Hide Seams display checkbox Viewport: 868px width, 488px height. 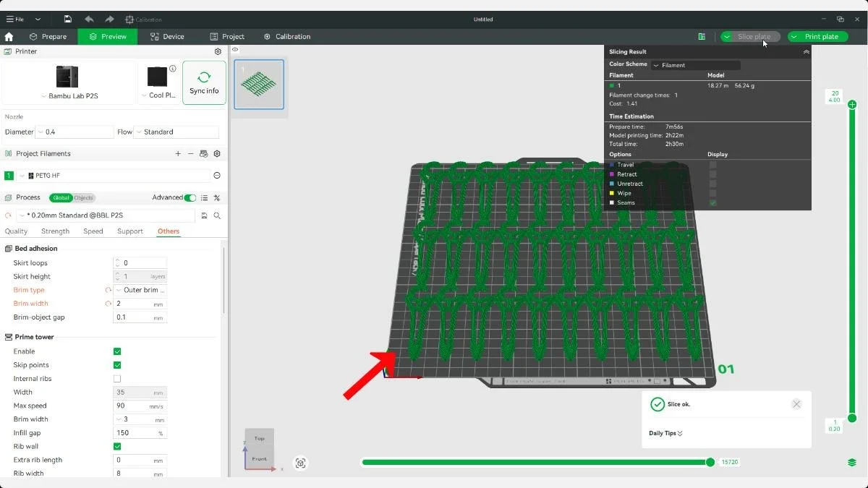pyautogui.click(x=712, y=203)
